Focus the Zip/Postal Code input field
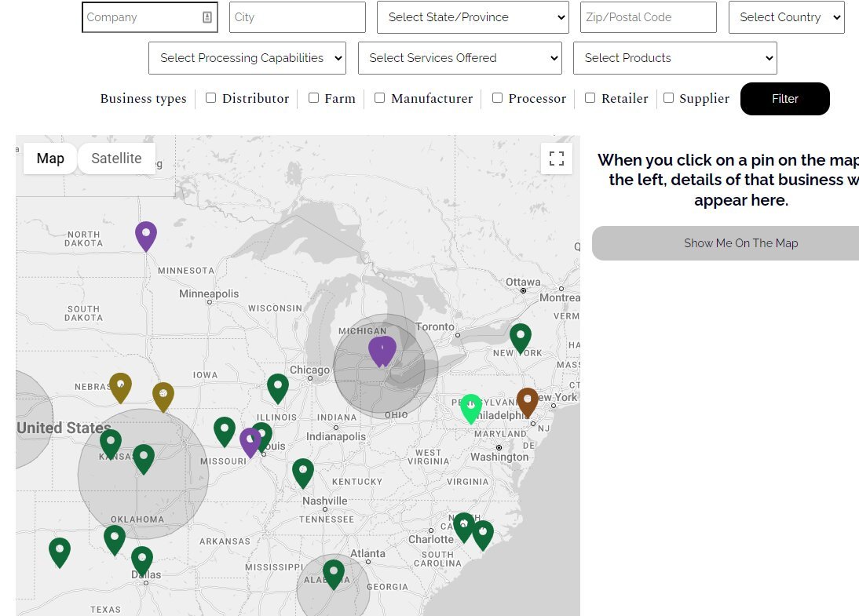Image resolution: width=859 pixels, height=616 pixels. [x=648, y=17]
